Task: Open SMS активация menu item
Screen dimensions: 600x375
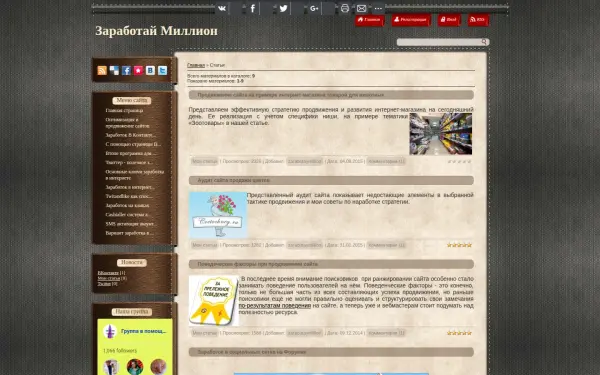Action: (131, 224)
